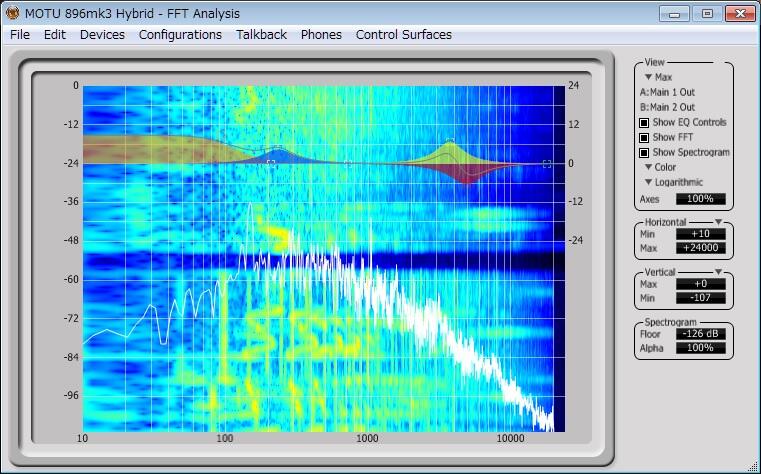Screen dimensions: 761x474
Task: Open the Control Surfaces menu
Action: [404, 35]
